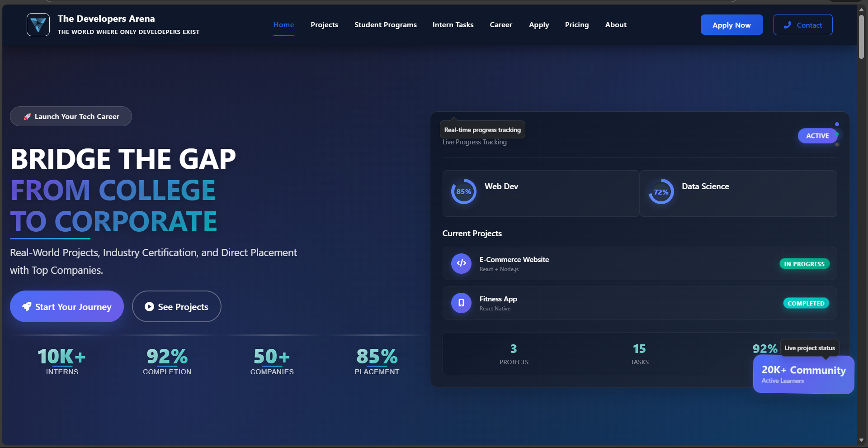Click the mobile icon beside Fitness App
Screen dimensions: 868x448
(461, 303)
